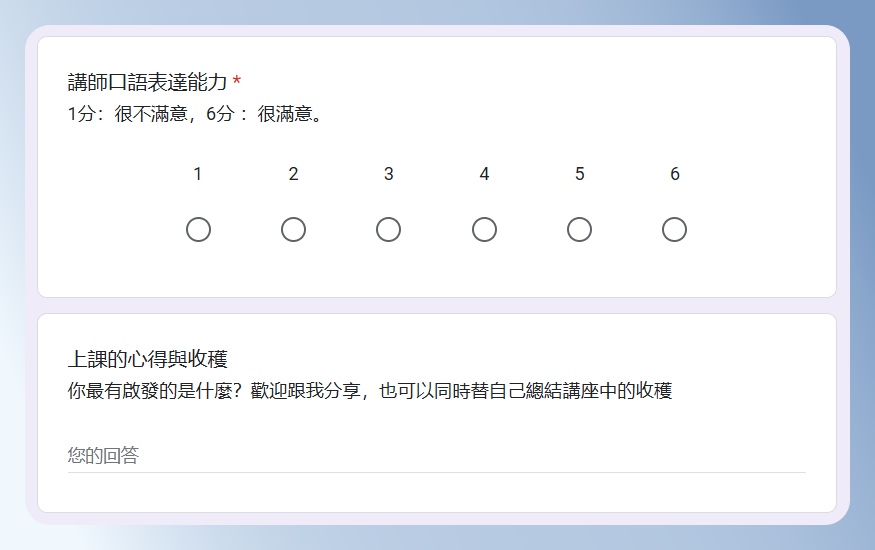Choose the radio circle under rating 3
The image size is (875, 550).
coord(388,229)
